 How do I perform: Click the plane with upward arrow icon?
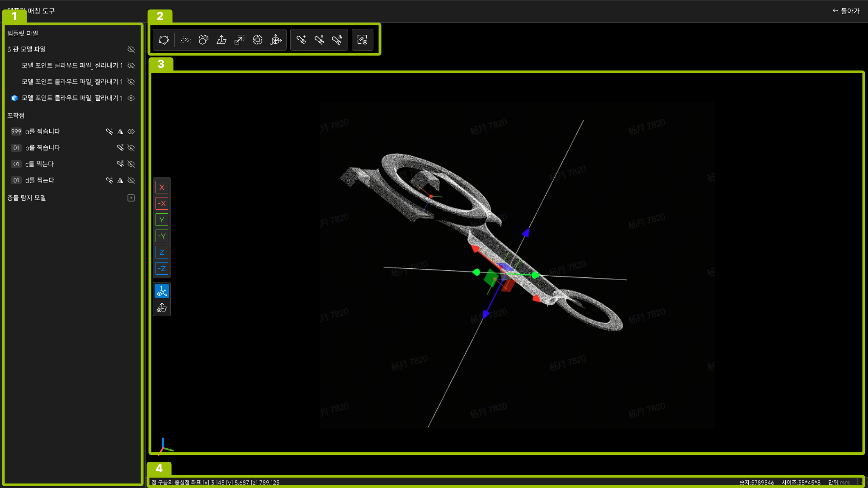click(222, 40)
